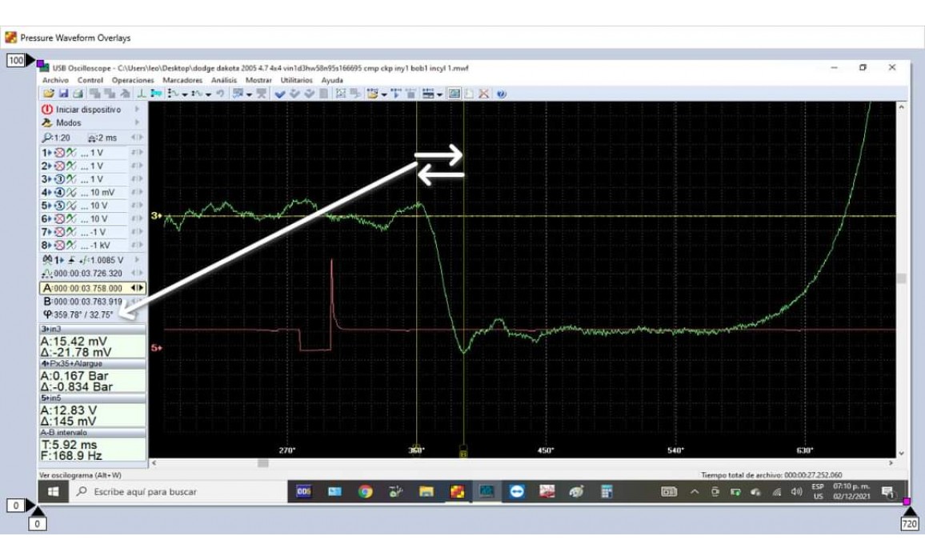Click Iniciar dispositivo button

[x=87, y=110]
